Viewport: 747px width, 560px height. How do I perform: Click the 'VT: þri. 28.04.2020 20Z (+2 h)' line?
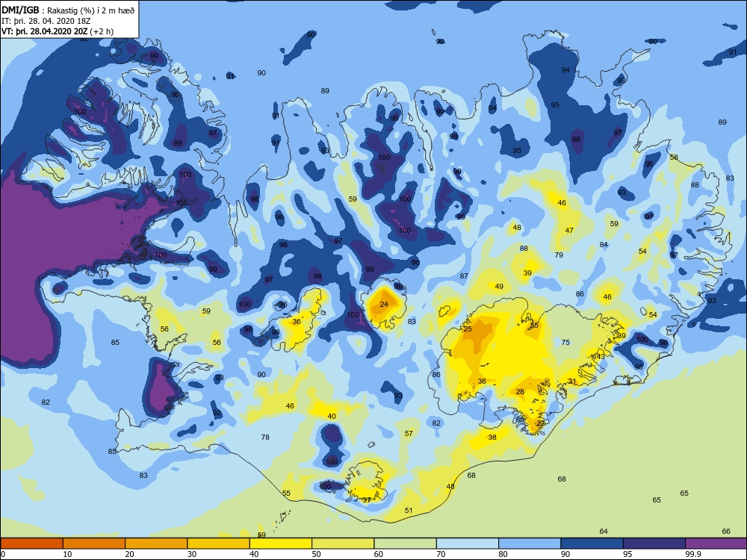pos(58,31)
